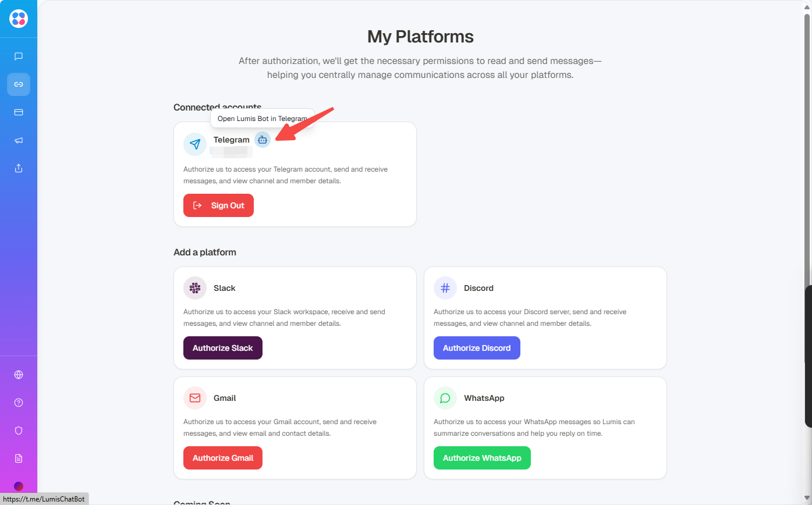The width and height of the screenshot is (812, 505).
Task: Open the chat messages sidebar icon
Action: pos(19,56)
